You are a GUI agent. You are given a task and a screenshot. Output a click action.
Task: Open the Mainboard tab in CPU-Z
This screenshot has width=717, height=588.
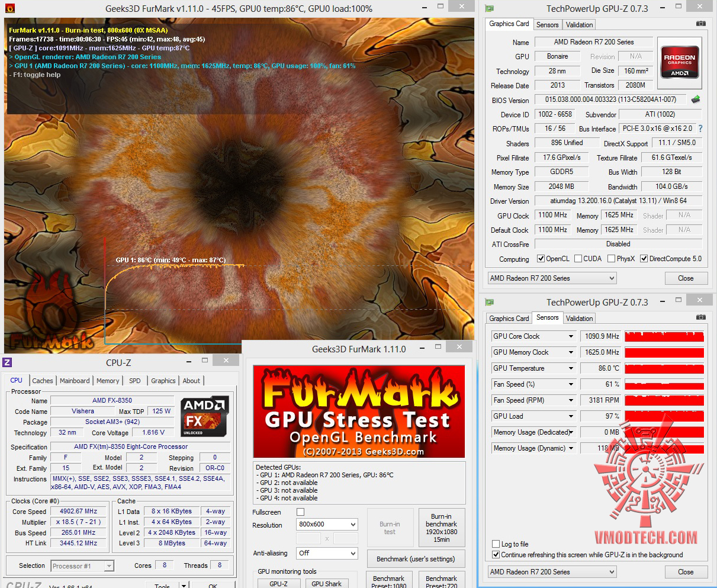coord(75,381)
